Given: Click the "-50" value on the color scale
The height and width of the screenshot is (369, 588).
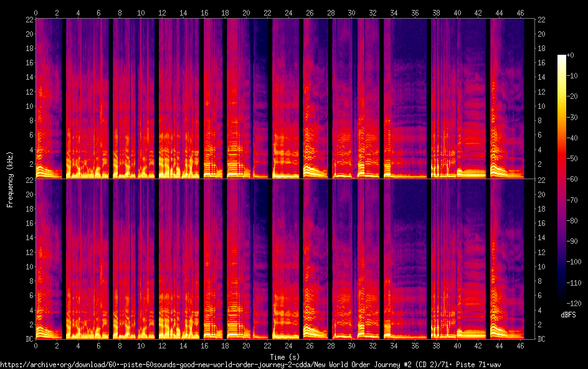Looking at the screenshot, I should (x=572, y=159).
